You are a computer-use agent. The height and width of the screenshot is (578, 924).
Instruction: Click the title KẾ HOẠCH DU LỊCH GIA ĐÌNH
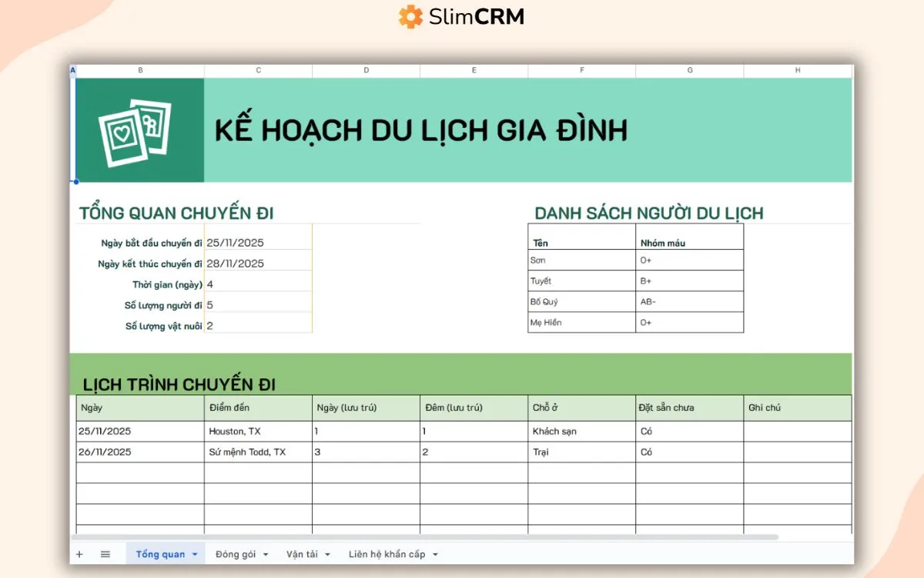click(x=420, y=130)
